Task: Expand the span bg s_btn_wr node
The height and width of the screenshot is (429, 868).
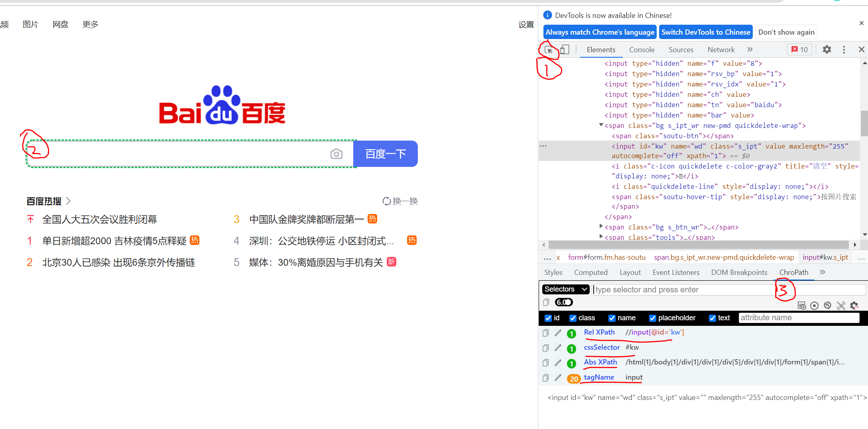Action: tap(601, 226)
